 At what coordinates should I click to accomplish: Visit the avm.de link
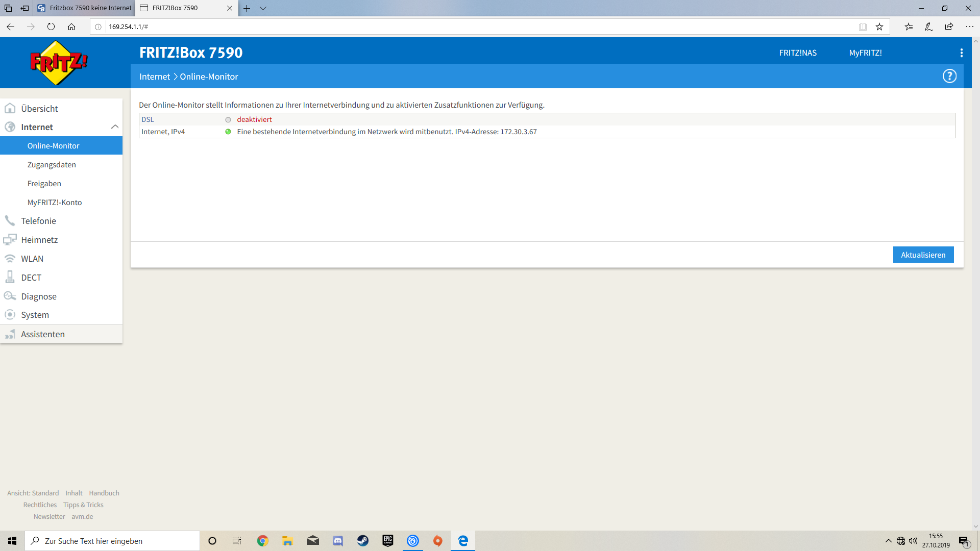[x=82, y=516]
